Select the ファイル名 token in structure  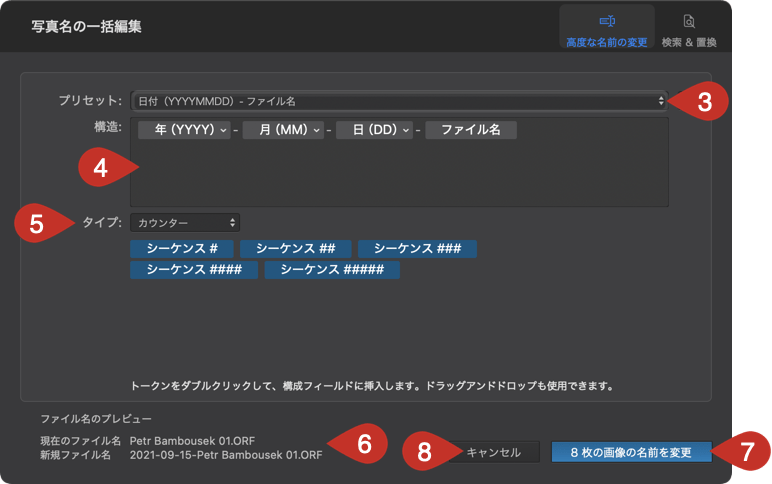471,130
